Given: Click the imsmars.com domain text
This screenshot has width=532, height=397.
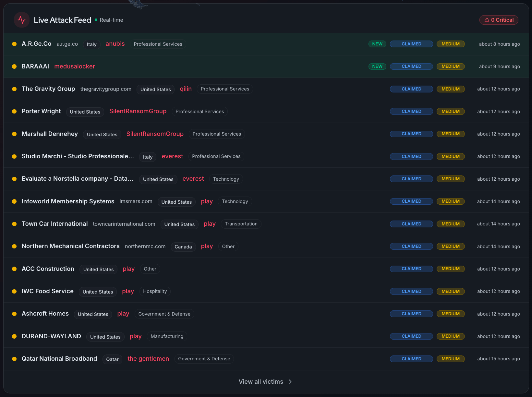Looking at the screenshot, I should coord(136,201).
